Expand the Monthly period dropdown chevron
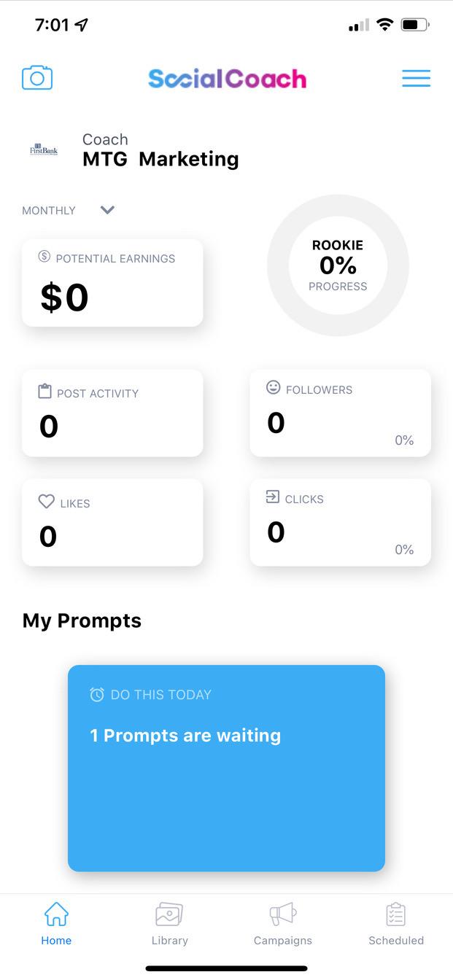The height and width of the screenshot is (980, 453). coord(107,210)
